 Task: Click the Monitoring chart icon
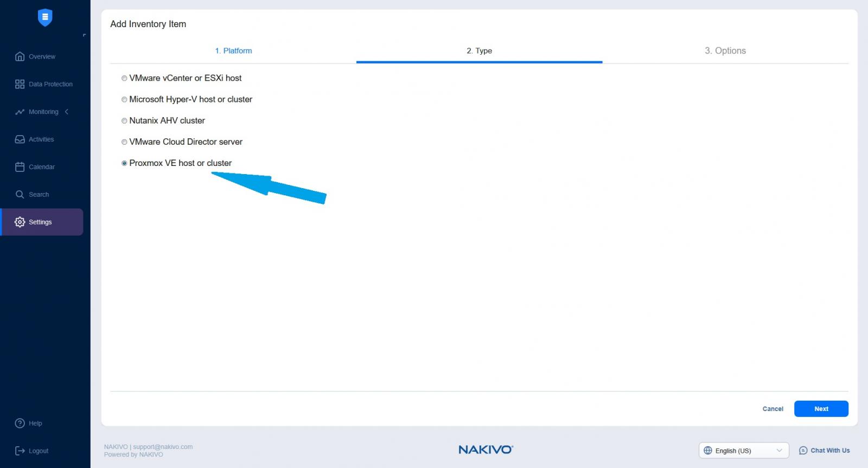20,112
